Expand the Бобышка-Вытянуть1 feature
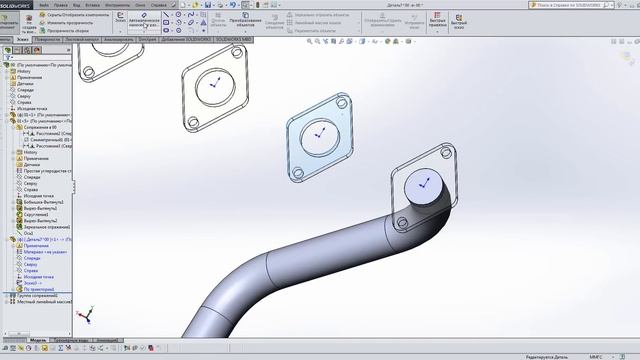Screen dimensions: 640x360 [13, 202]
